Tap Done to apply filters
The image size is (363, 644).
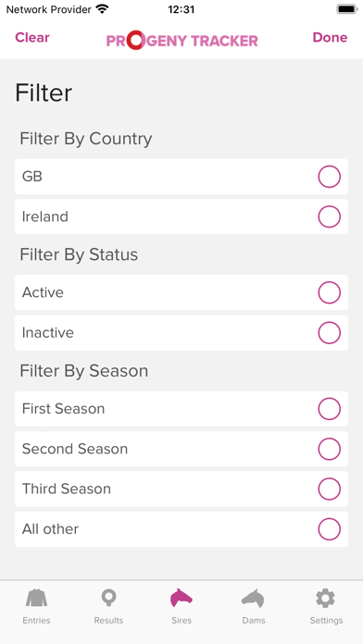click(x=330, y=37)
